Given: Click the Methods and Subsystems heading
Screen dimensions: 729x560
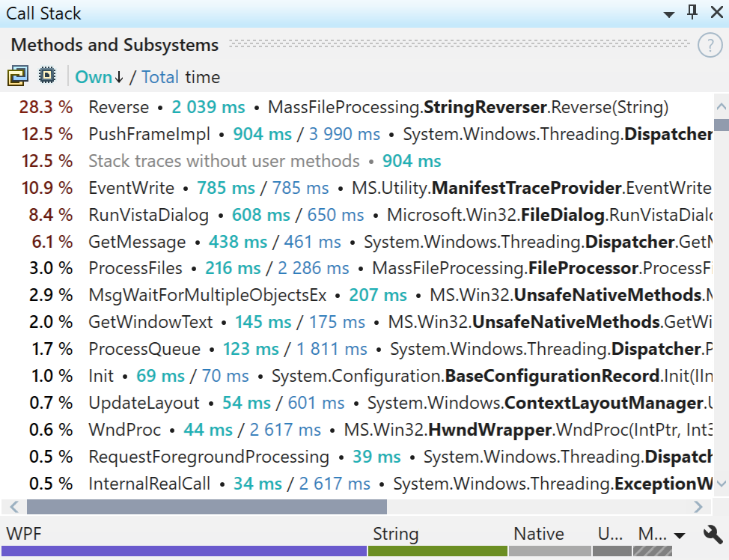Looking at the screenshot, I should (x=115, y=45).
